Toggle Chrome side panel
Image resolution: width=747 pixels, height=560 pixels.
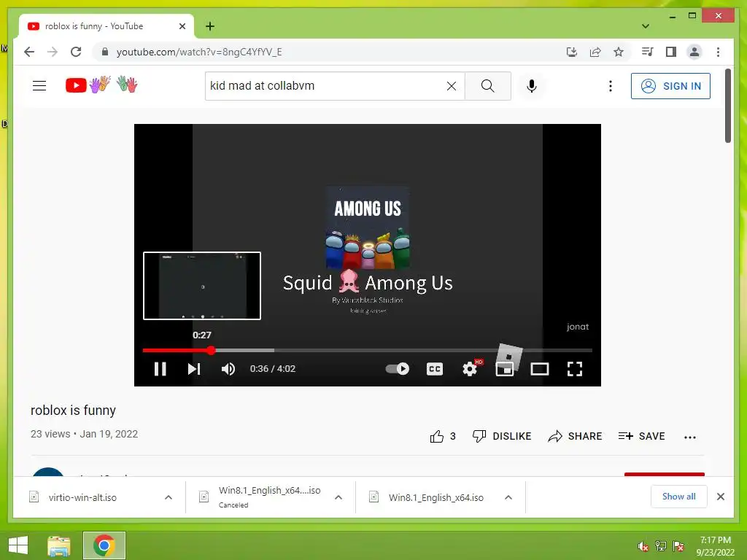671,52
